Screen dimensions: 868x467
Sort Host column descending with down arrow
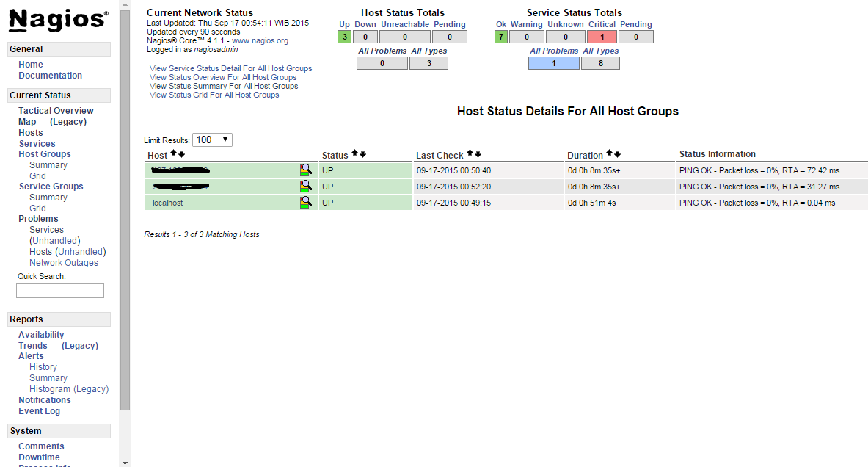pyautogui.click(x=181, y=154)
